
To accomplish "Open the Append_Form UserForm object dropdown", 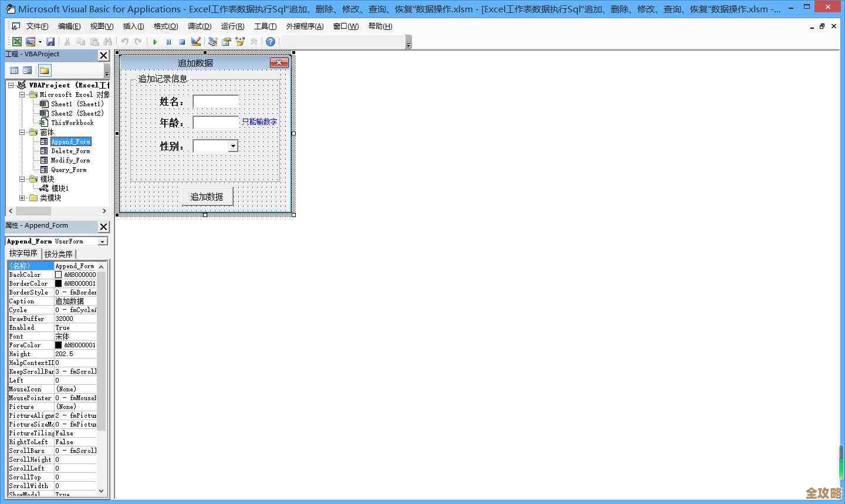I will pyautogui.click(x=103, y=241).
